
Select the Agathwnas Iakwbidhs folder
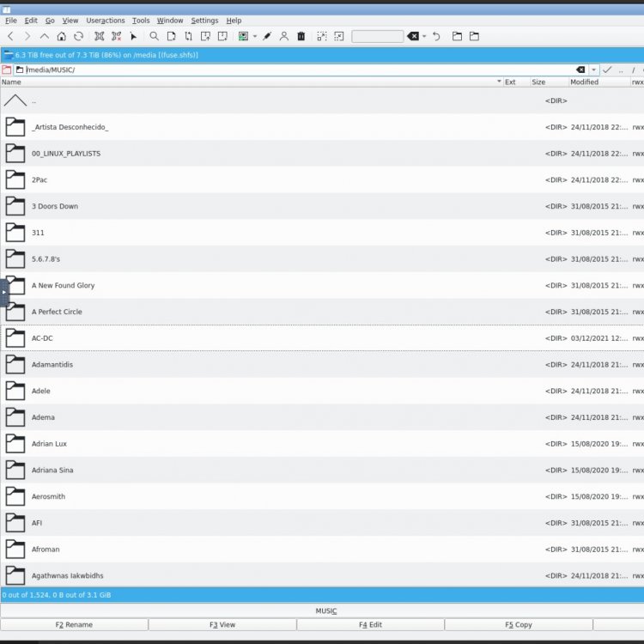click(322, 576)
